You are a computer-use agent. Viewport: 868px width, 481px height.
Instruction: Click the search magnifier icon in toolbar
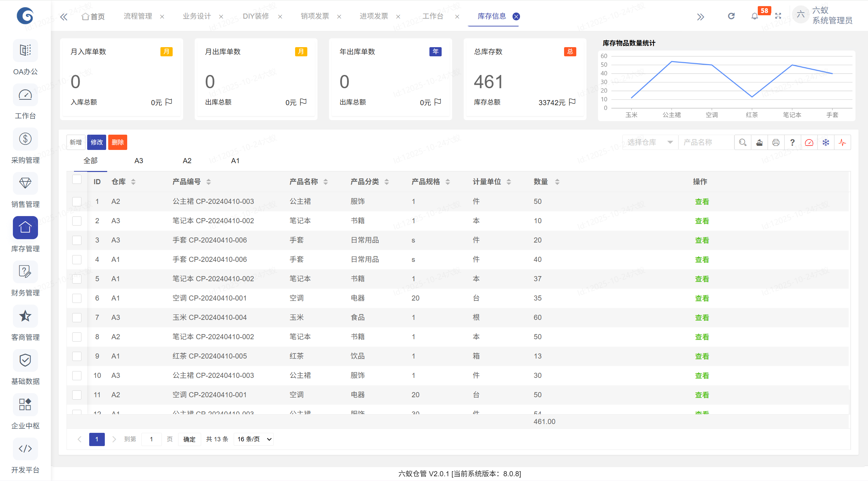(x=742, y=142)
